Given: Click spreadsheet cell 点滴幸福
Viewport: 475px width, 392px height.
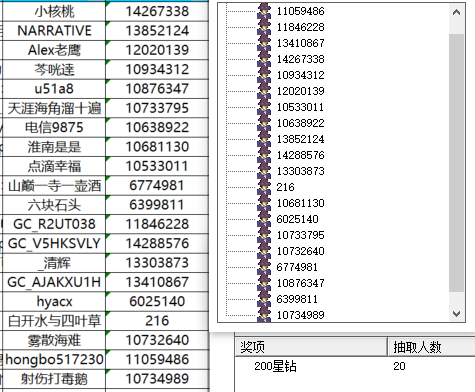Looking at the screenshot, I should (54, 166).
